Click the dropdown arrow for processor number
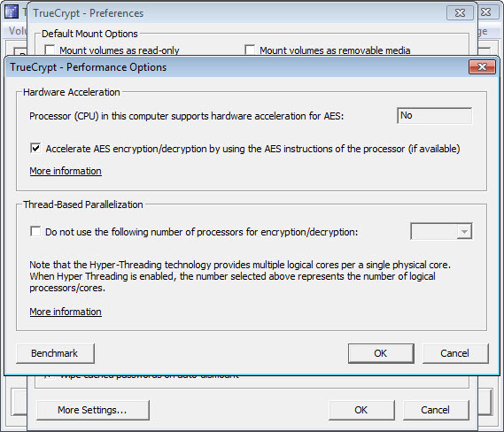The height and width of the screenshot is (432, 504). click(464, 231)
